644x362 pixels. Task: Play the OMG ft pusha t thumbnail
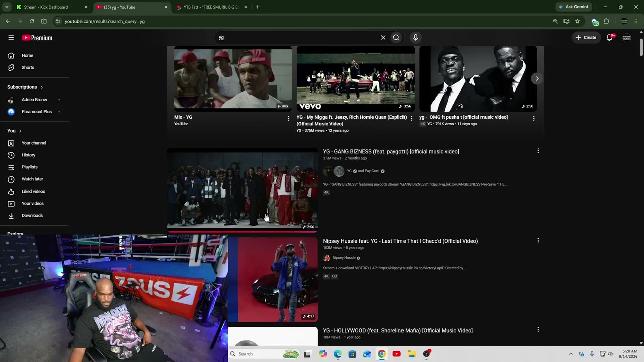pos(478,78)
